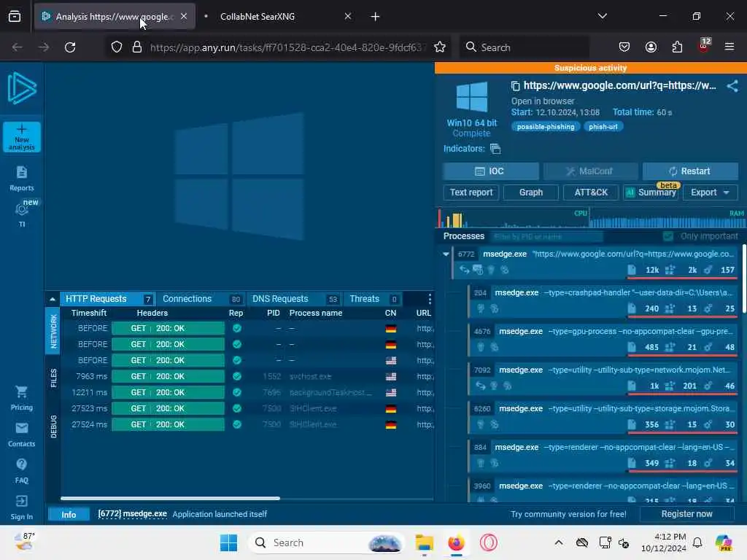Select the 884 msedge.exe renderer process

click(603, 455)
